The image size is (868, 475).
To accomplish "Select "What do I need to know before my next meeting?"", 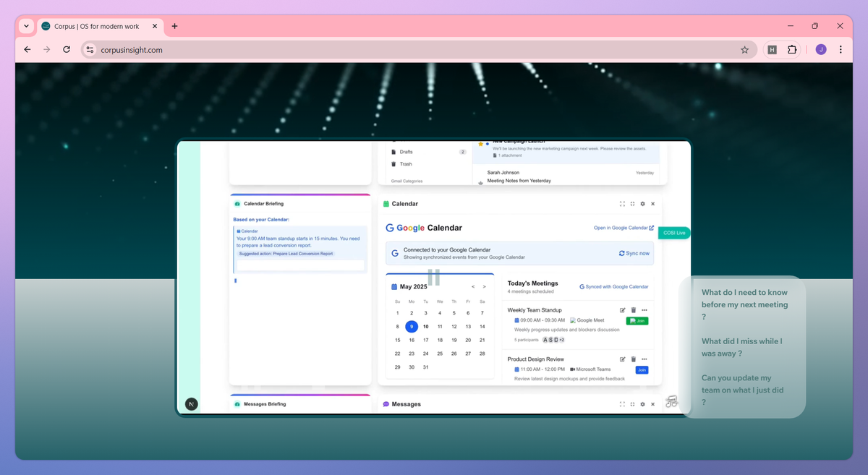I will point(745,304).
